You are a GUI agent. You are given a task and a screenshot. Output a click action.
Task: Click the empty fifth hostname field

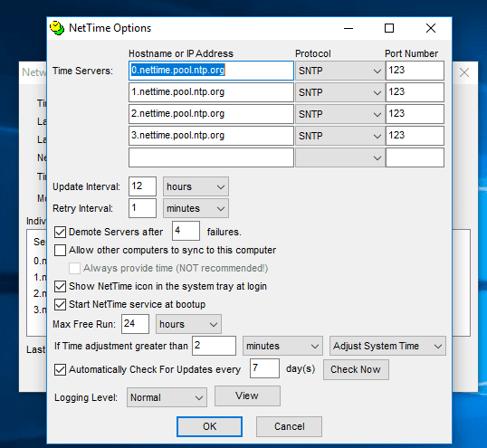click(x=211, y=157)
